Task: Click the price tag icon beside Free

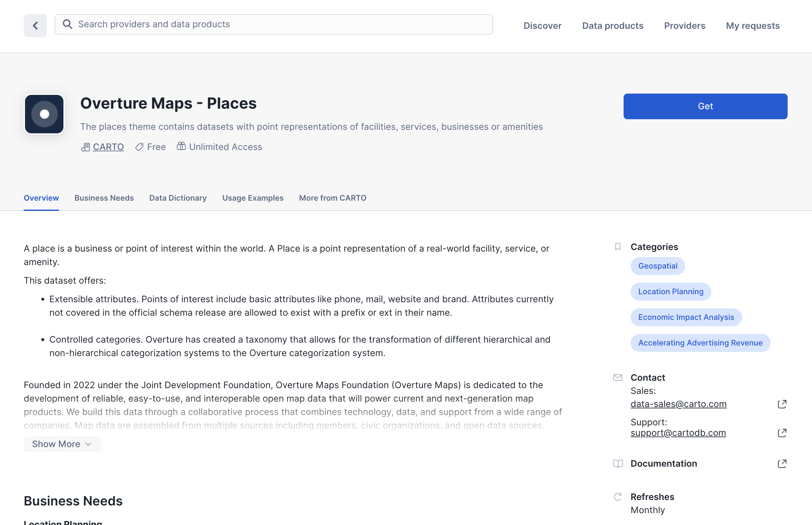Action: [139, 147]
